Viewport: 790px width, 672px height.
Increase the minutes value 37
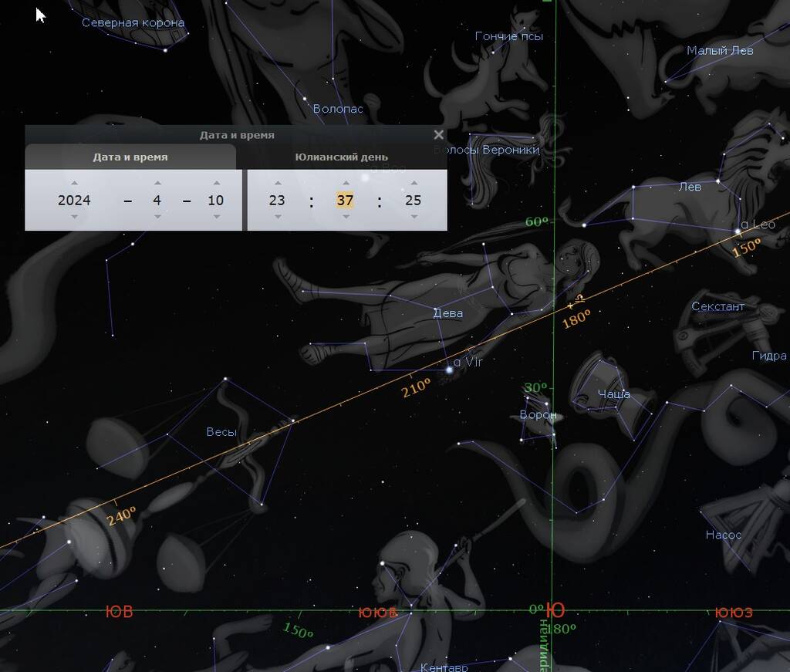coord(346,183)
